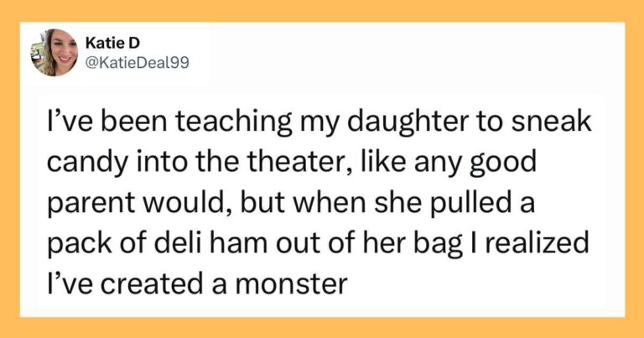Click the line starting with 'parent would'
This screenshot has width=644, height=338.
click(x=291, y=203)
